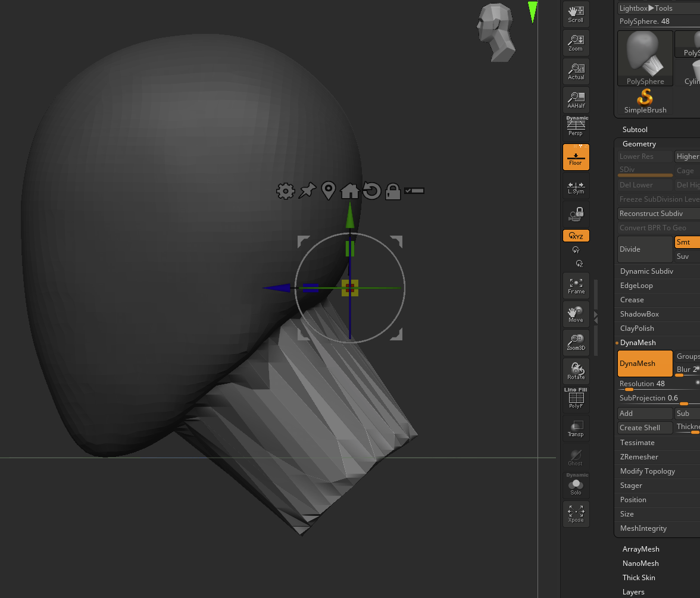Open ZRemesher section
This screenshot has height=598, width=700.
click(639, 457)
